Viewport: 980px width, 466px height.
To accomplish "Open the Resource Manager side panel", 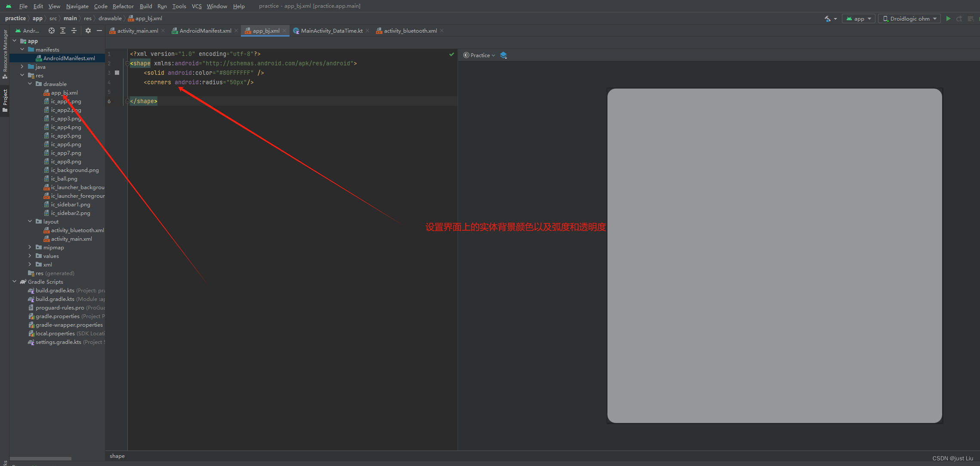I will coord(5,54).
